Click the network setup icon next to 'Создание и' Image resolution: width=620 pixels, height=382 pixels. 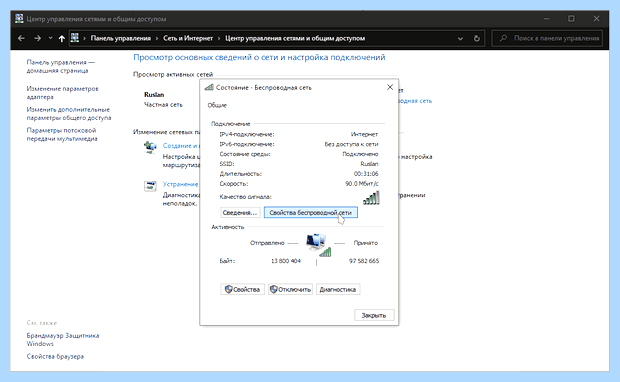coord(150,147)
